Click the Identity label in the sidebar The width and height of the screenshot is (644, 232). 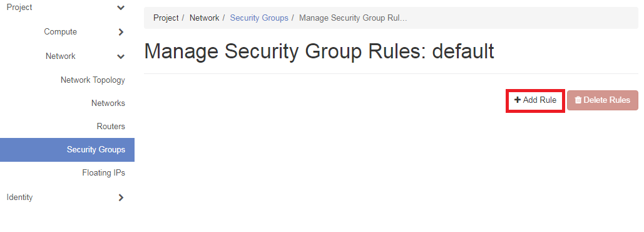coord(20,197)
